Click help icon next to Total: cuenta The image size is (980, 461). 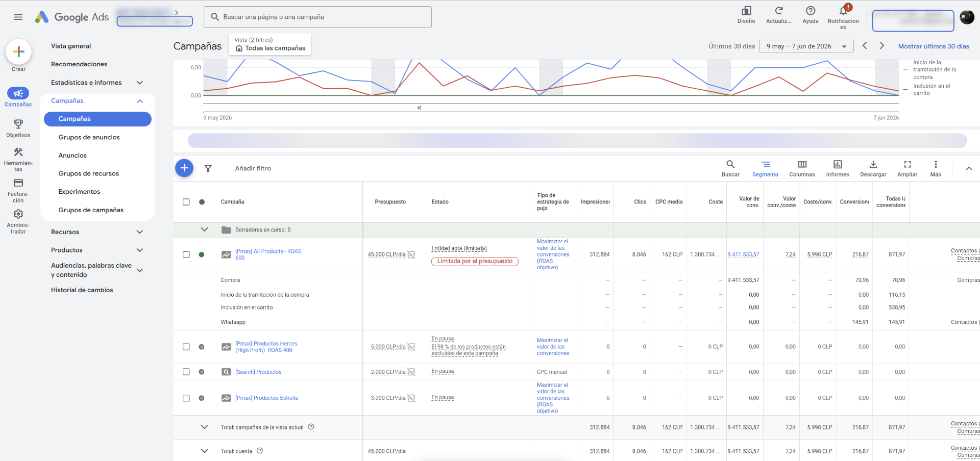pyautogui.click(x=260, y=451)
